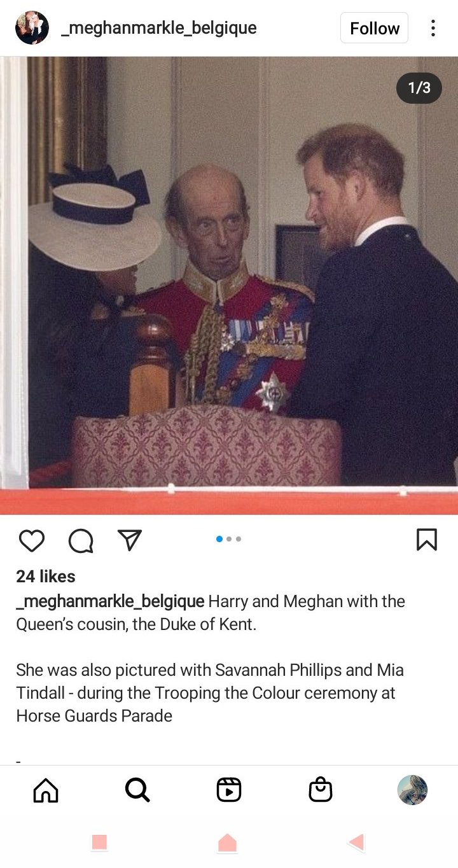Open the _meghanmarkle_belgique username in the header

coord(159,28)
